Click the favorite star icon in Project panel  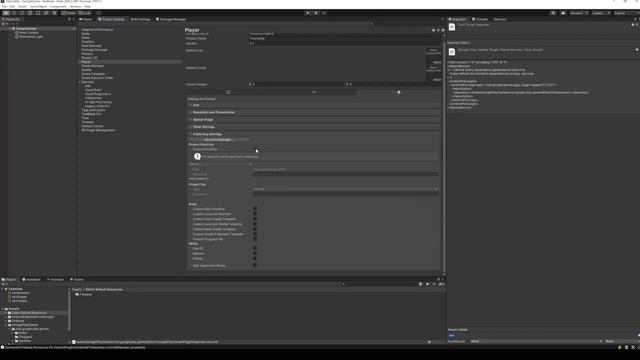pos(434,284)
